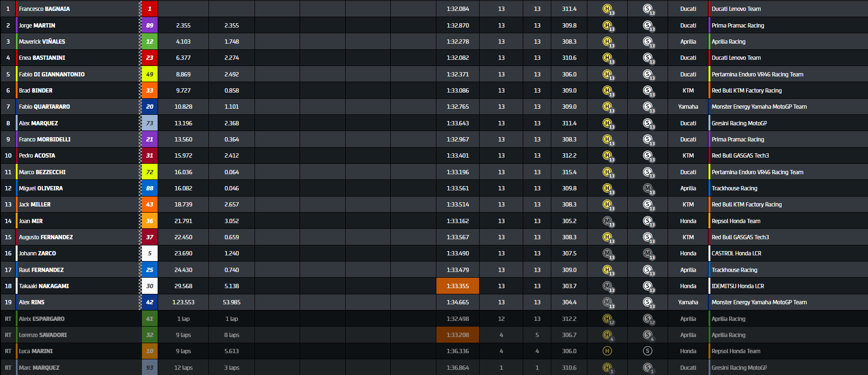This screenshot has height=375, width=868.
Task: Click Alex Marquez's front tyre H icon
Action: click(x=607, y=123)
